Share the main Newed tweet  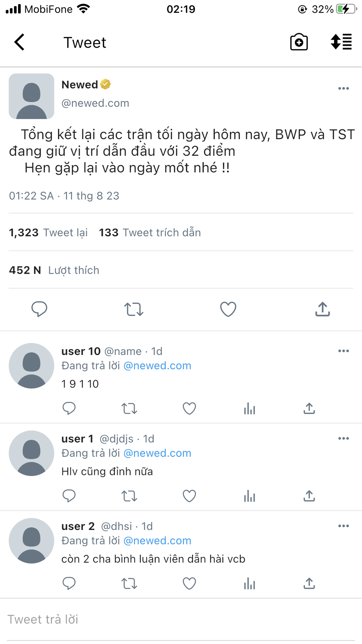tap(322, 309)
